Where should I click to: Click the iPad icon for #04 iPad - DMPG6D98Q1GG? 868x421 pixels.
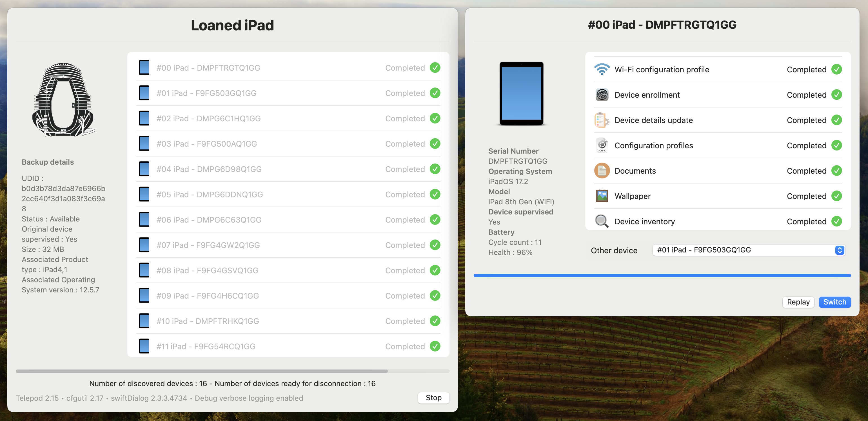coord(144,169)
